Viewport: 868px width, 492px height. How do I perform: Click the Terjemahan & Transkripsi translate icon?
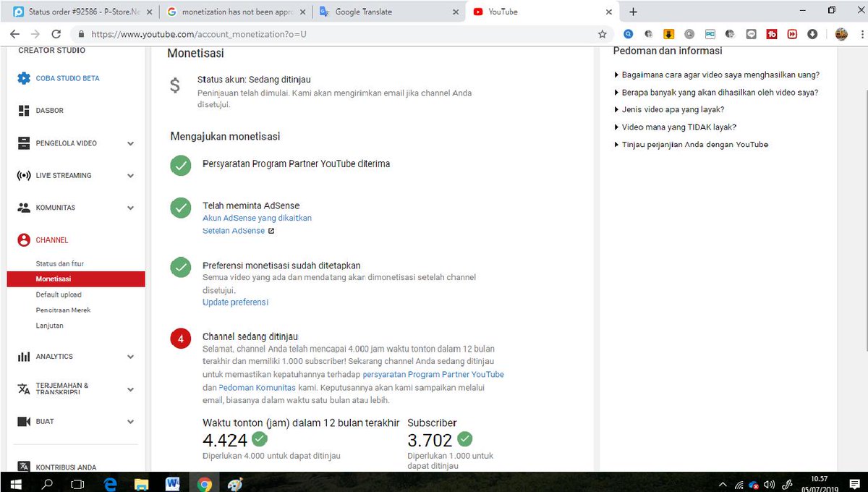tap(24, 389)
